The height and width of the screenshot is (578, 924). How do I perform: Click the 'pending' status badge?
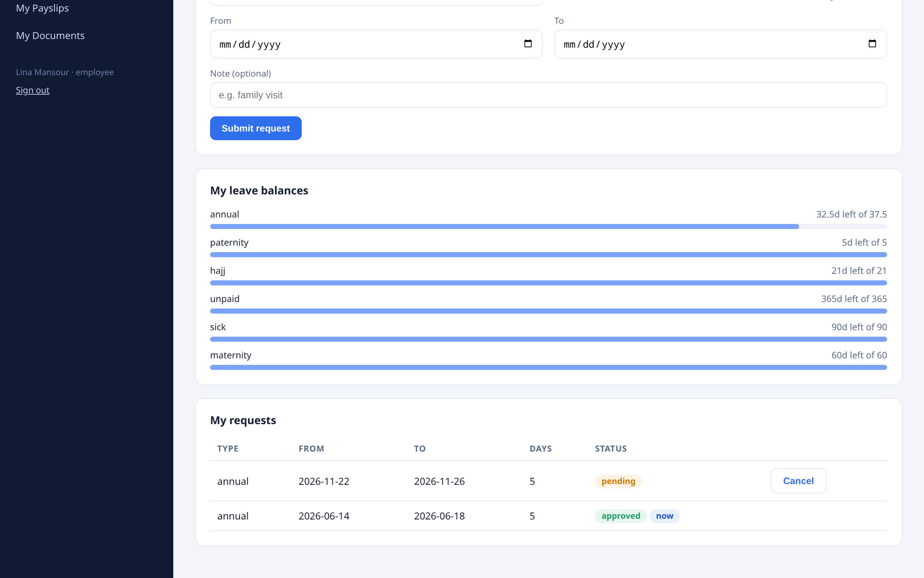coord(618,481)
